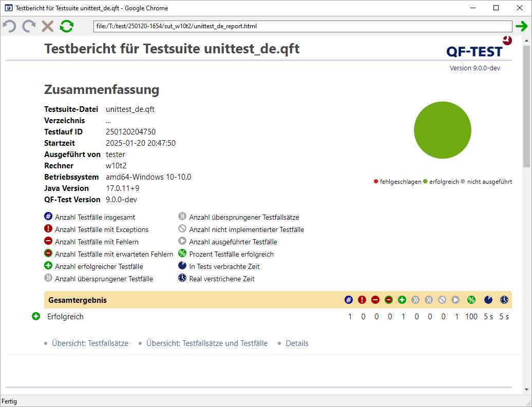Click the vertical scrollbar thumb
The image size is (532, 407).
coord(526,107)
